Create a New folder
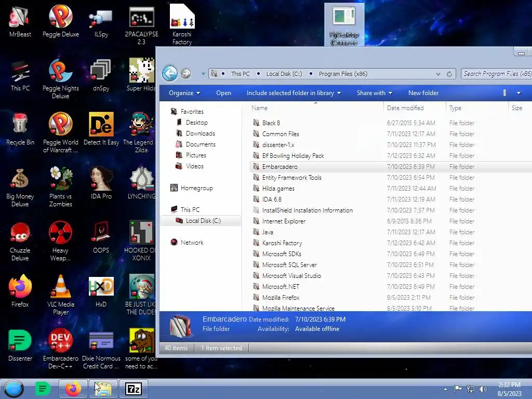The image size is (532, 399). click(x=423, y=93)
